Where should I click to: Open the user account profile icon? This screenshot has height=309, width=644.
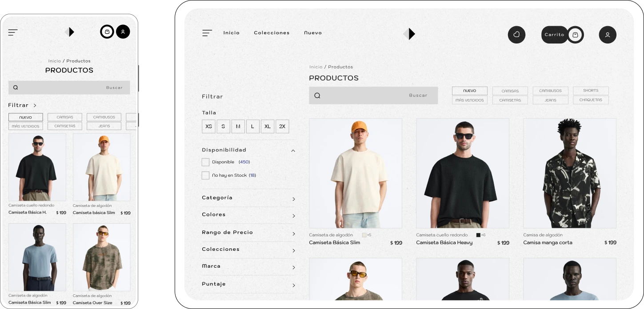click(608, 35)
